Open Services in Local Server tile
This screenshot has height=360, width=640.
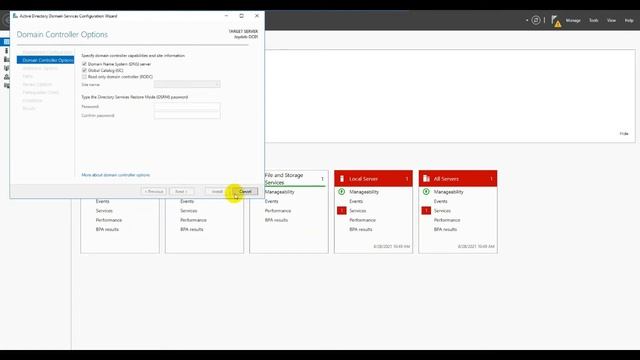[358, 211]
